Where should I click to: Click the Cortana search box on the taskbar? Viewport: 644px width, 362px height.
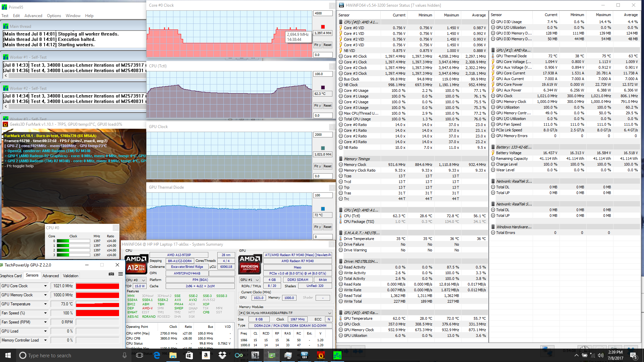[72, 355]
